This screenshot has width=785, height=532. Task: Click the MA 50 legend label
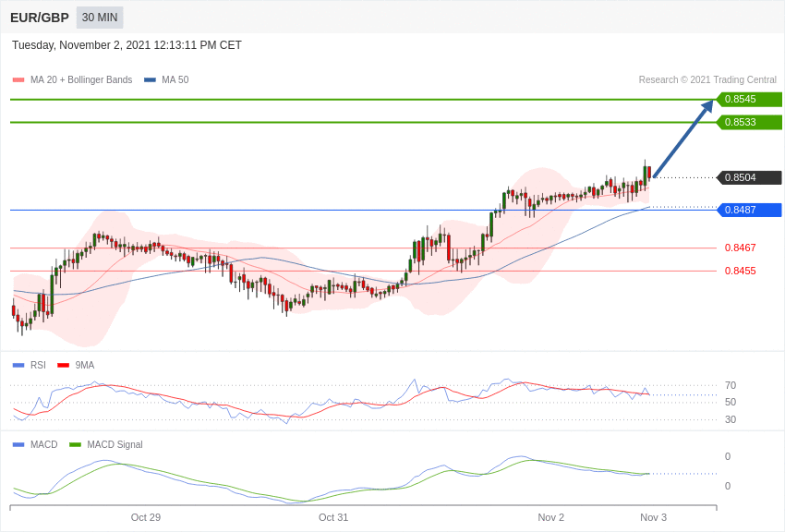[175, 79]
